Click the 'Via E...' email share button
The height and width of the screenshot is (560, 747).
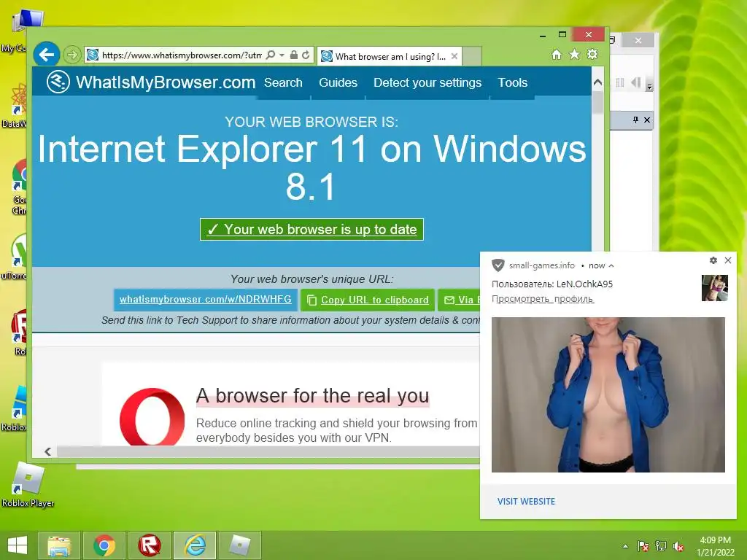coord(460,300)
